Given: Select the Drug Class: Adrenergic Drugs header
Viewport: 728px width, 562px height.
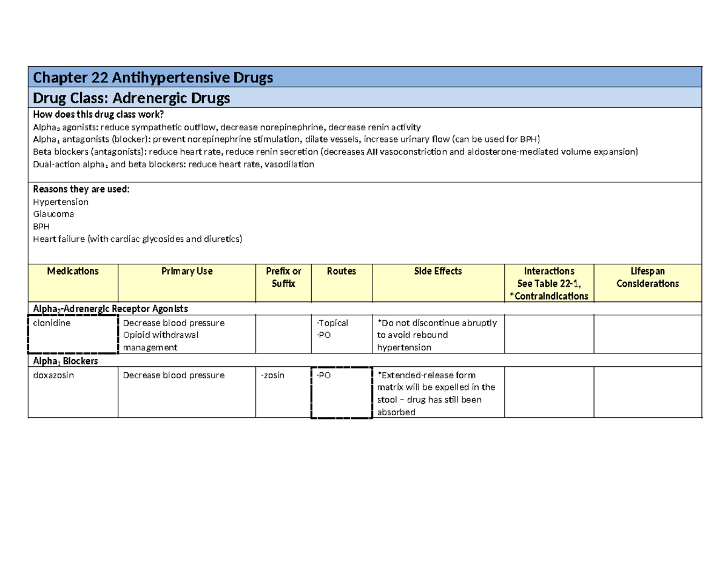Looking at the screenshot, I should 131,98.
